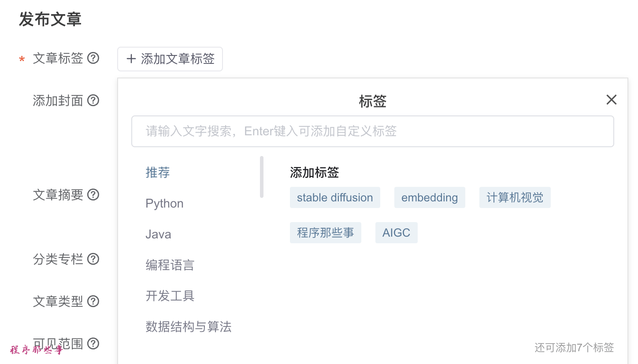The width and height of the screenshot is (638, 364).
Task: Click the category list scrollbar
Action: [262, 177]
